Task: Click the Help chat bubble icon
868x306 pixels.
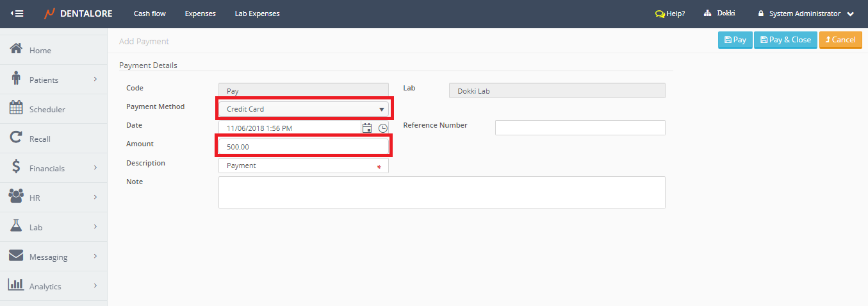Action: pos(660,13)
